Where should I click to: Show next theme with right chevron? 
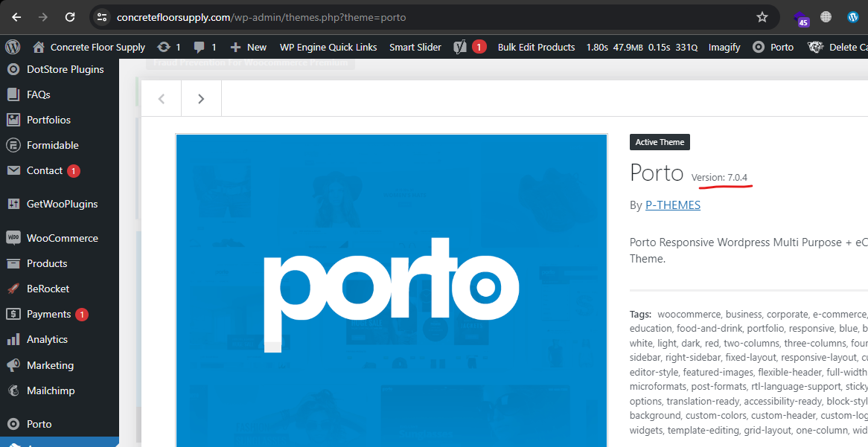tap(202, 98)
